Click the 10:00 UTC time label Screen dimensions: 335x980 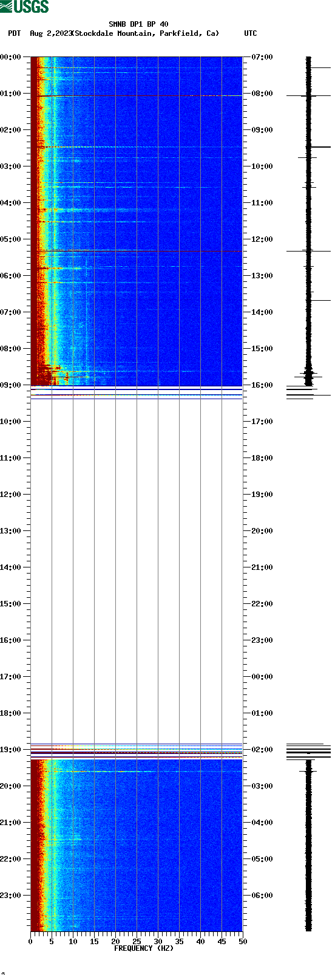point(262,166)
